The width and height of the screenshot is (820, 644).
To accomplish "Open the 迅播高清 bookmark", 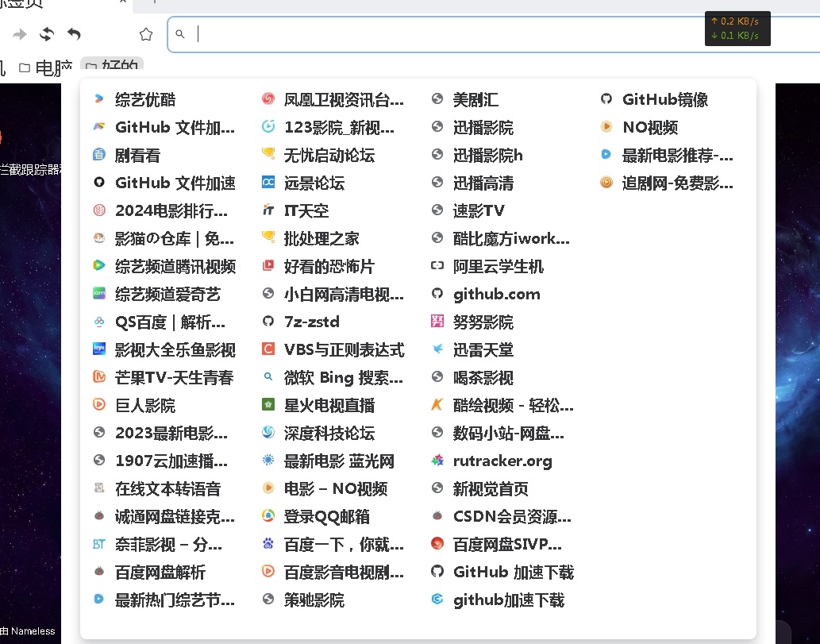I will click(472, 183).
